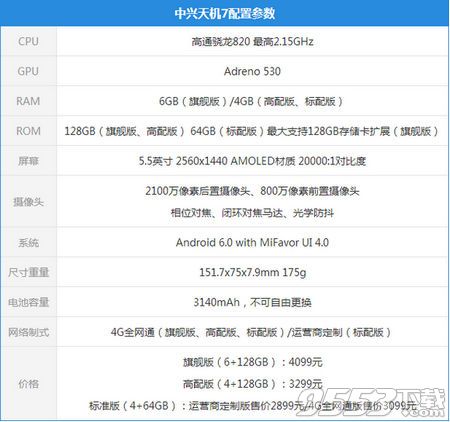Click the screen value 5.5英寸 2560x1440 AMOLED
The image size is (450, 422).
point(252,161)
